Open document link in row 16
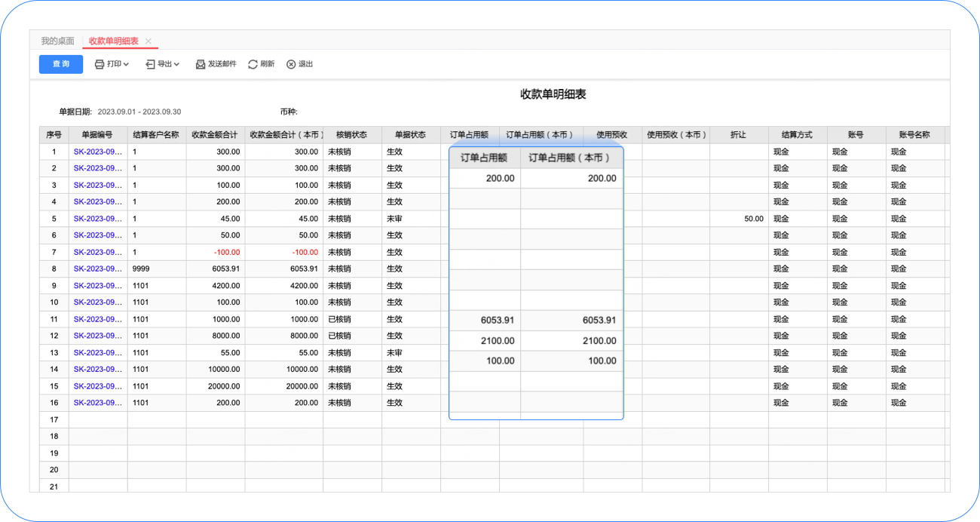Viewport: 980px width, 522px height. coord(97,403)
